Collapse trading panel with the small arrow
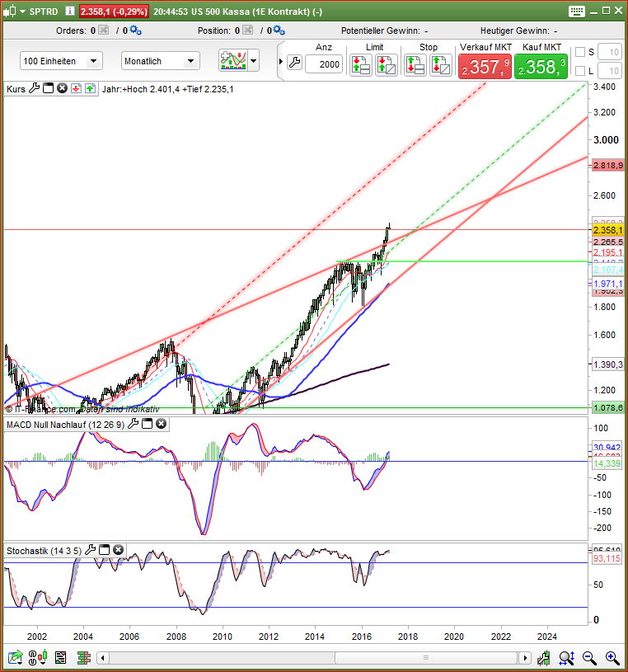This screenshot has height=672, width=628. point(280,61)
